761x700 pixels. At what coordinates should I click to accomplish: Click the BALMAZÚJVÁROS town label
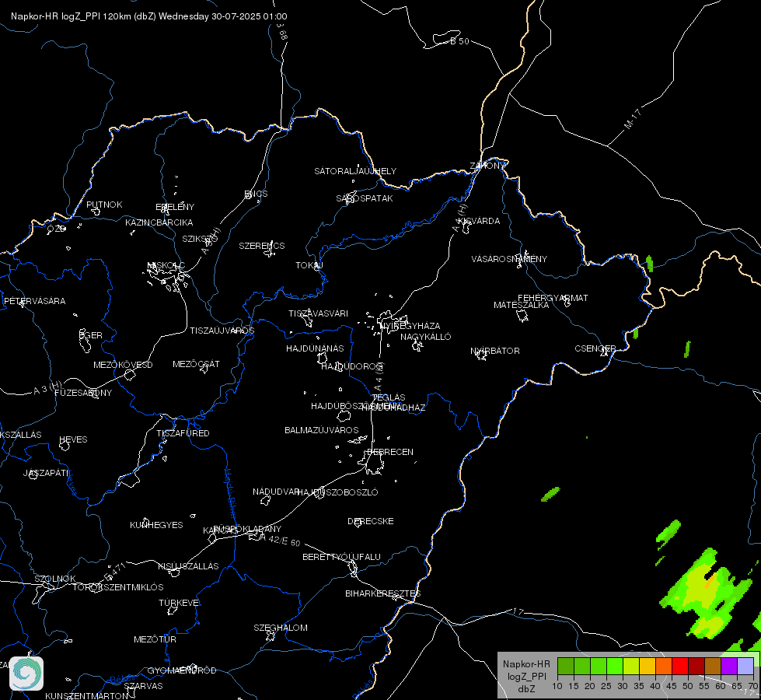(322, 430)
